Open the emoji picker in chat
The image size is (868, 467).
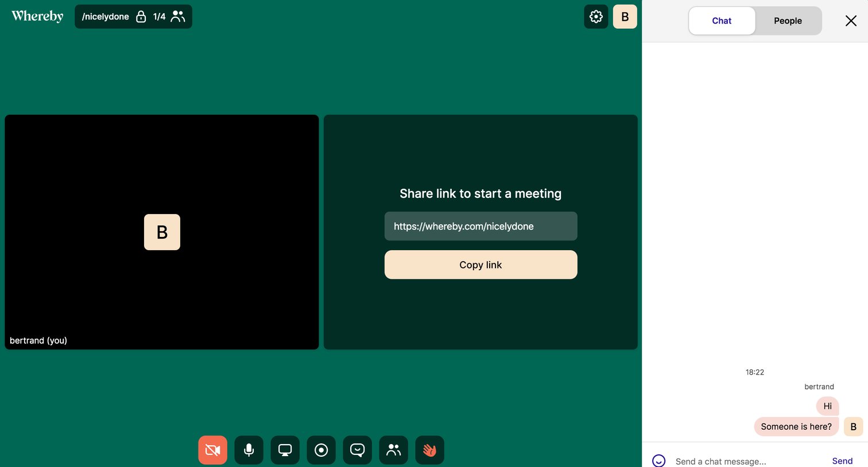[658, 461]
